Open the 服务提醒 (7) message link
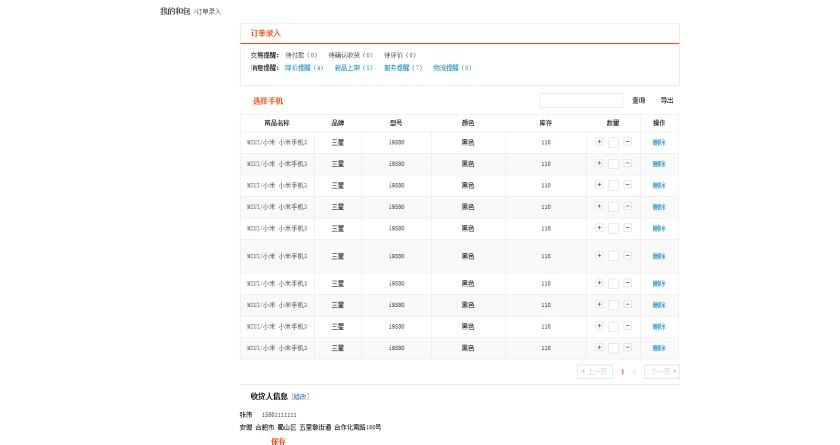 pyautogui.click(x=403, y=68)
